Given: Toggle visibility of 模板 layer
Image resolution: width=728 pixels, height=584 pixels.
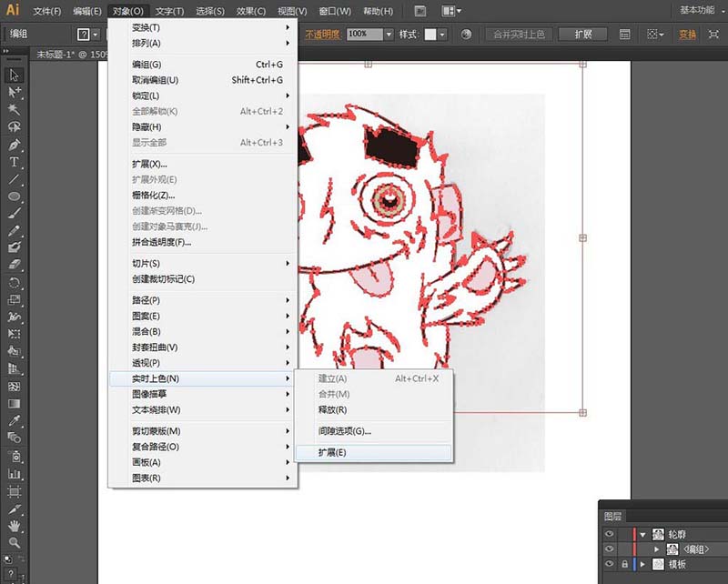Looking at the screenshot, I should (609, 565).
